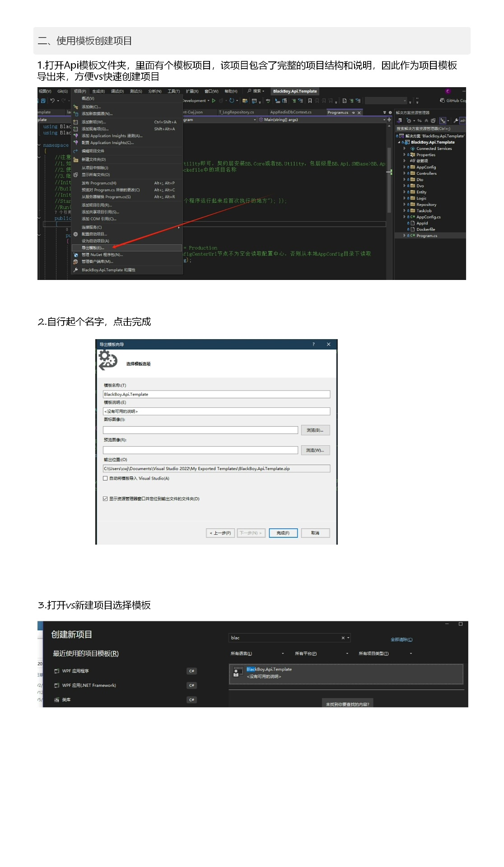Click the 管理客户端库(M) icon

(76, 261)
